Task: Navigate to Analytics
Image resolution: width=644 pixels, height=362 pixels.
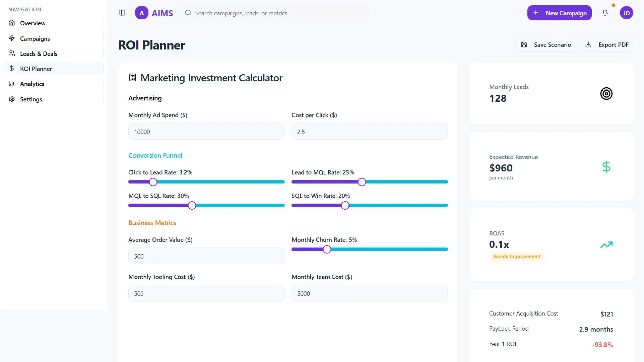Action: [x=54, y=84]
